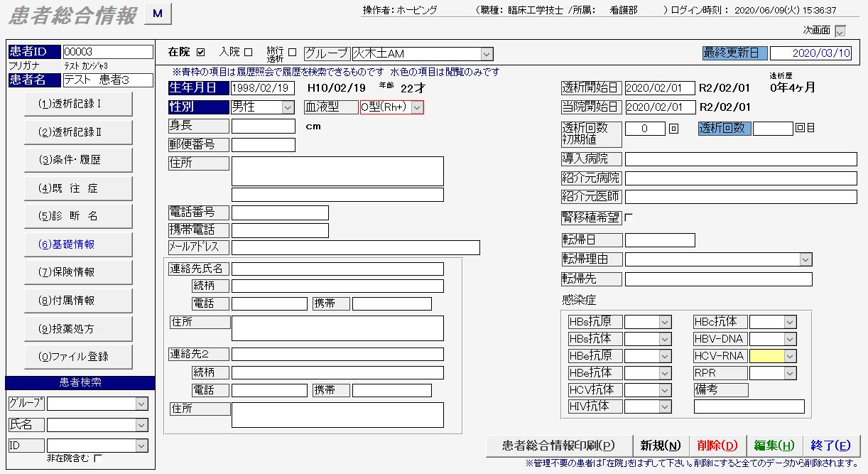Screen dimensions: 868x474
Task: Expand the HBc抗体 dropdown
Action: [790, 322]
